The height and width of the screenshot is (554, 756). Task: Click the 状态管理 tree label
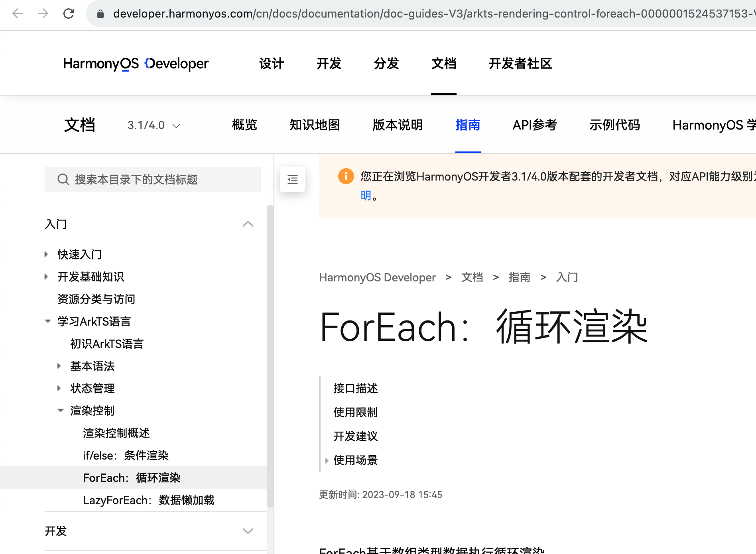(x=93, y=388)
